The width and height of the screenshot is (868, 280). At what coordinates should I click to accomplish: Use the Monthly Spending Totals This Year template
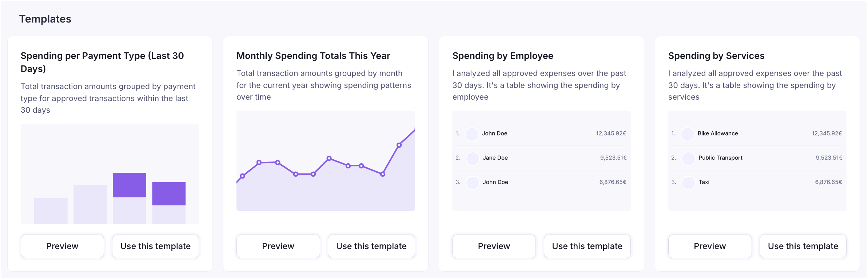click(371, 246)
